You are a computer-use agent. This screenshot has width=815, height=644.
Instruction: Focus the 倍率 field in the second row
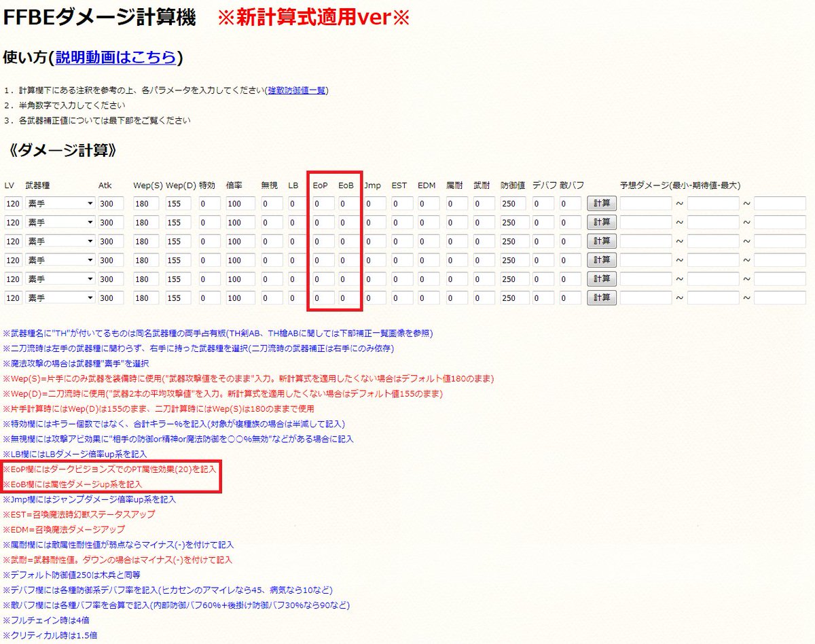240,222
